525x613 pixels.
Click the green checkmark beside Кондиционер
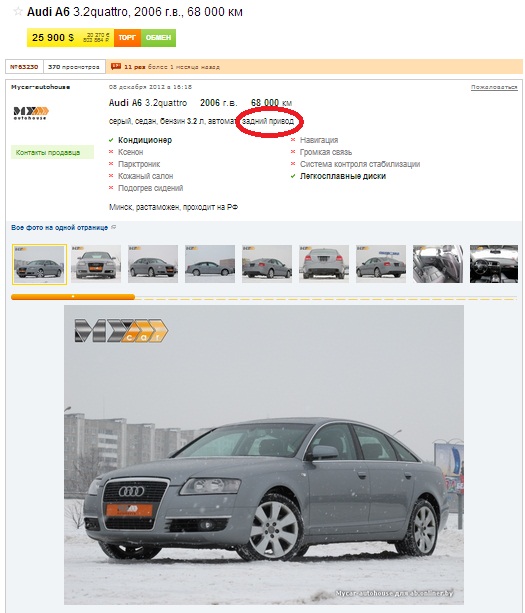click(111, 140)
